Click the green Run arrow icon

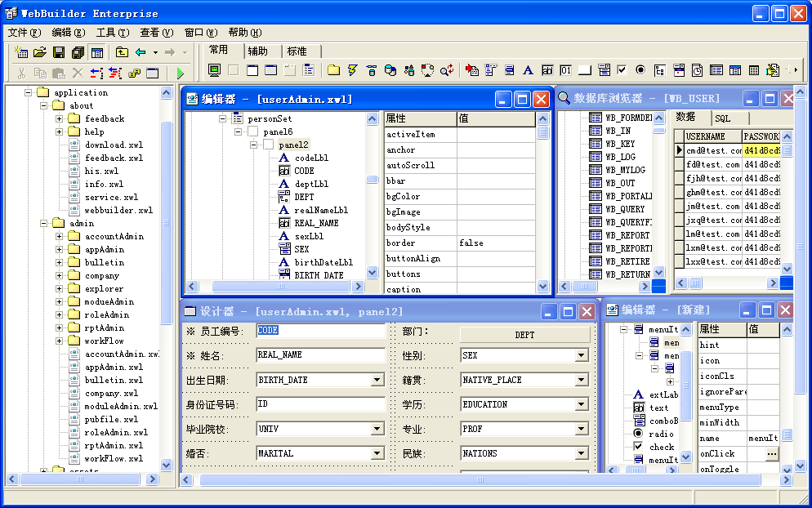pos(181,73)
